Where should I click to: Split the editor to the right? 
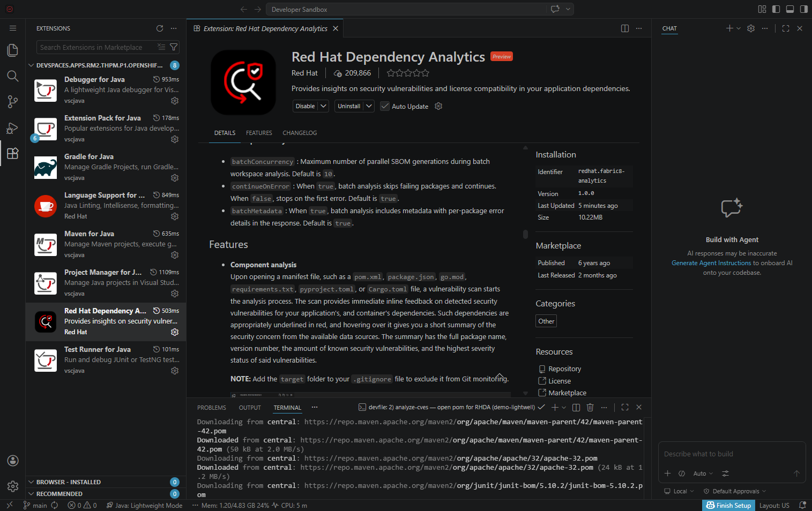(x=625, y=28)
